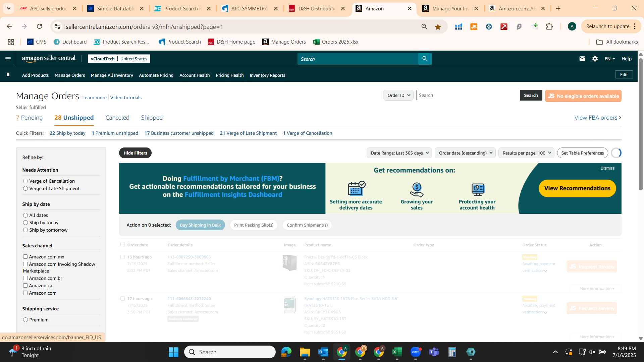Select All dates radio option
Screen dimensions: 644x362
pos(25,215)
